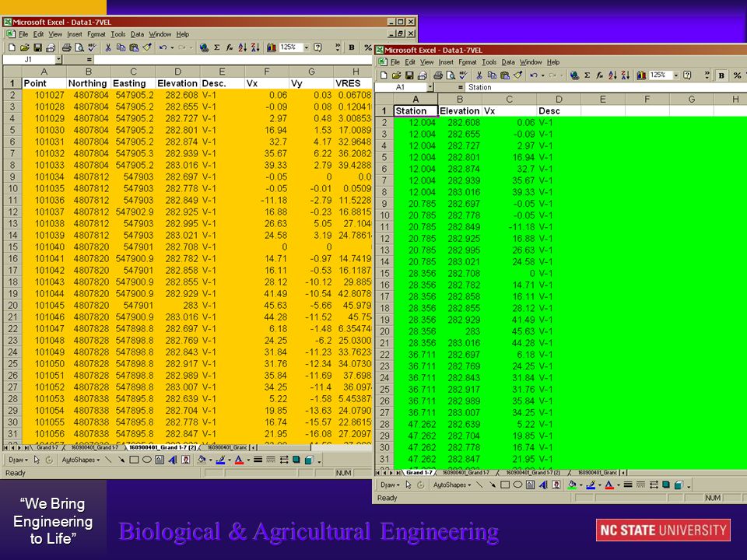
Task: Click Print Preview icon in right Excel window
Action: click(451, 75)
